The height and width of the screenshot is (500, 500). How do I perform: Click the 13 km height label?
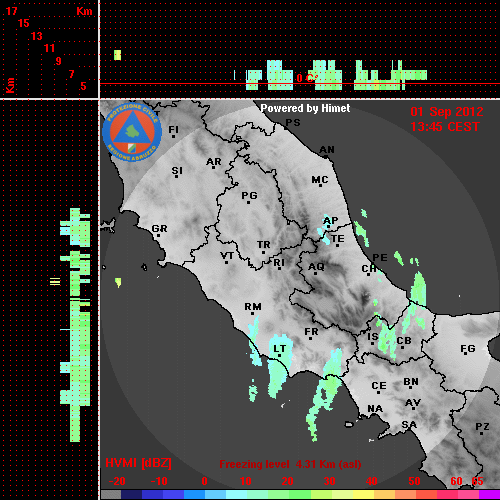[x=37, y=36]
